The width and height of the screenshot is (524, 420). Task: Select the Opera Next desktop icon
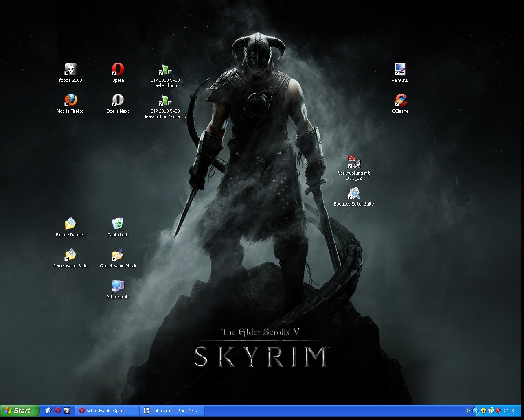point(118,104)
